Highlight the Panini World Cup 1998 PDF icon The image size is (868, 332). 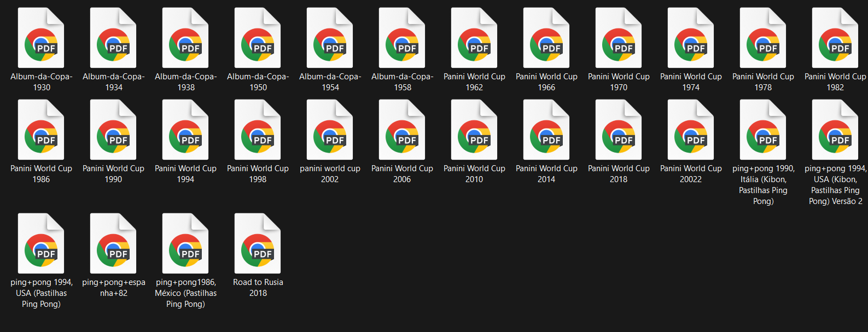click(x=258, y=130)
